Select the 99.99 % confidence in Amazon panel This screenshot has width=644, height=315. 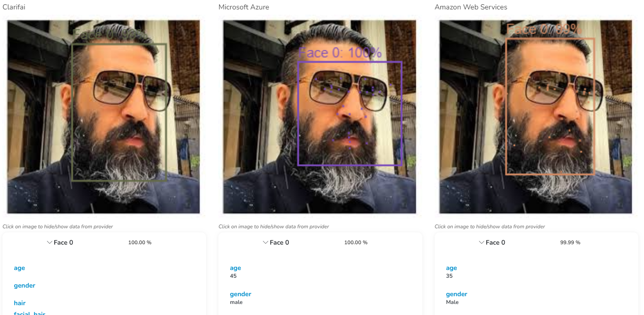click(570, 243)
